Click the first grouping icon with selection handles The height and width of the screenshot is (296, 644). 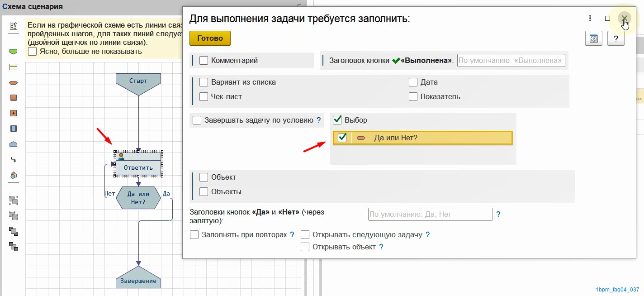(14, 200)
